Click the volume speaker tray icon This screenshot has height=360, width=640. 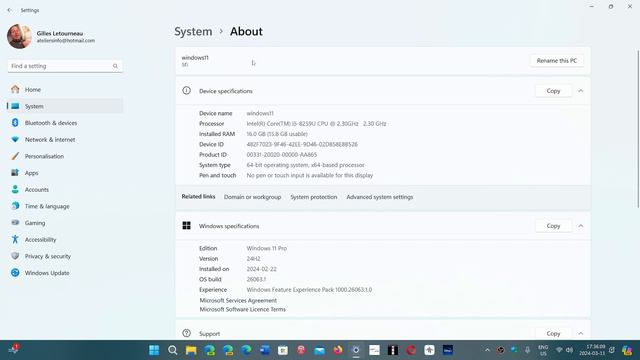click(x=569, y=350)
